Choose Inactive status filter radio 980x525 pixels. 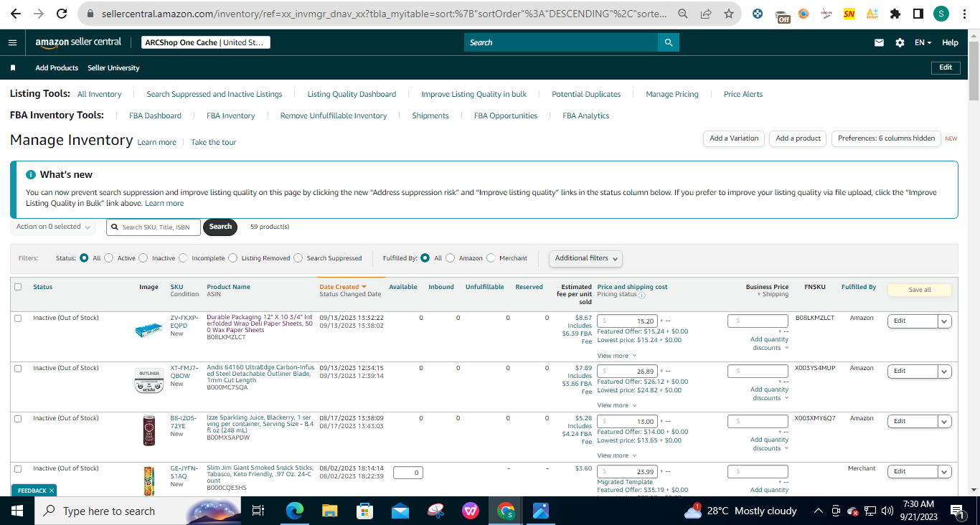pyautogui.click(x=143, y=258)
